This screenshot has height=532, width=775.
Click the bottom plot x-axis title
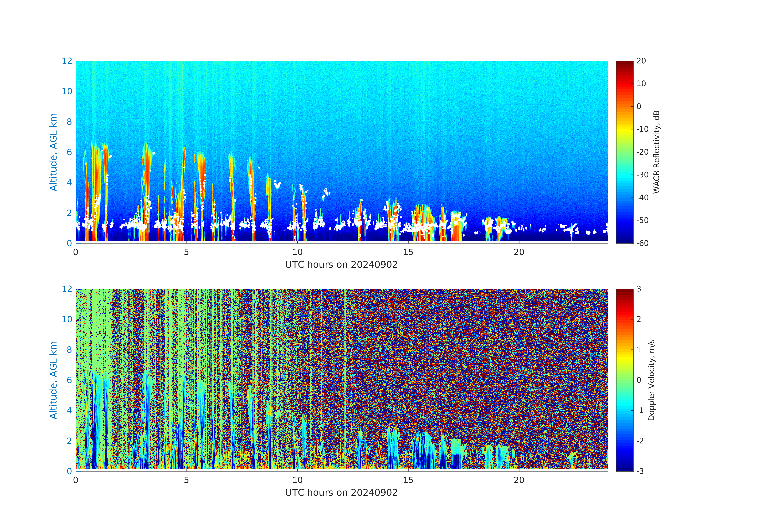[x=341, y=493]
